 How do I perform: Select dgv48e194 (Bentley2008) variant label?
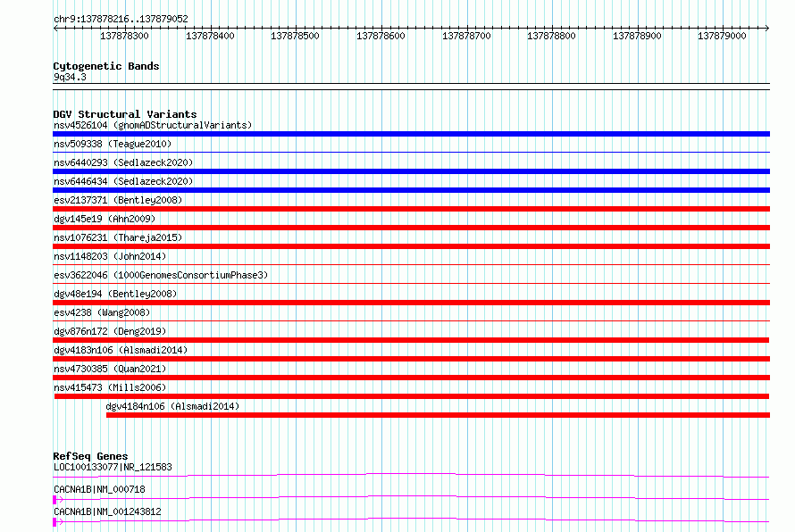(x=115, y=294)
